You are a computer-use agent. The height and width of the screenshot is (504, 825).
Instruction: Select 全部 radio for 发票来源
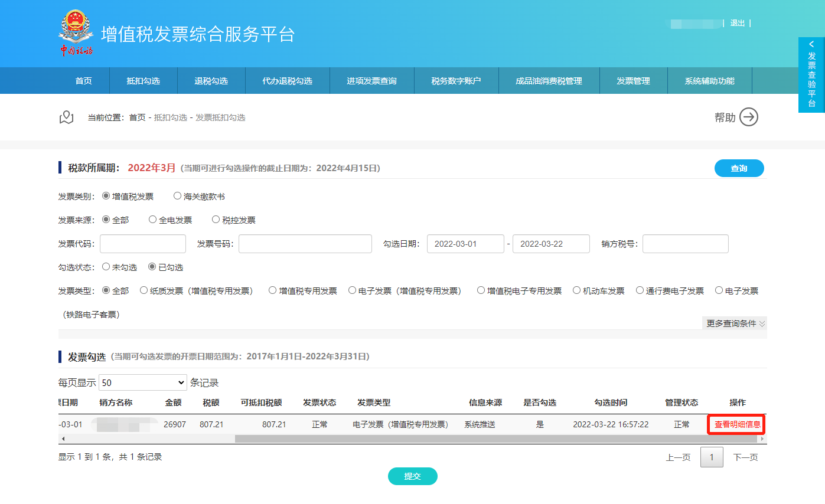[x=106, y=220]
